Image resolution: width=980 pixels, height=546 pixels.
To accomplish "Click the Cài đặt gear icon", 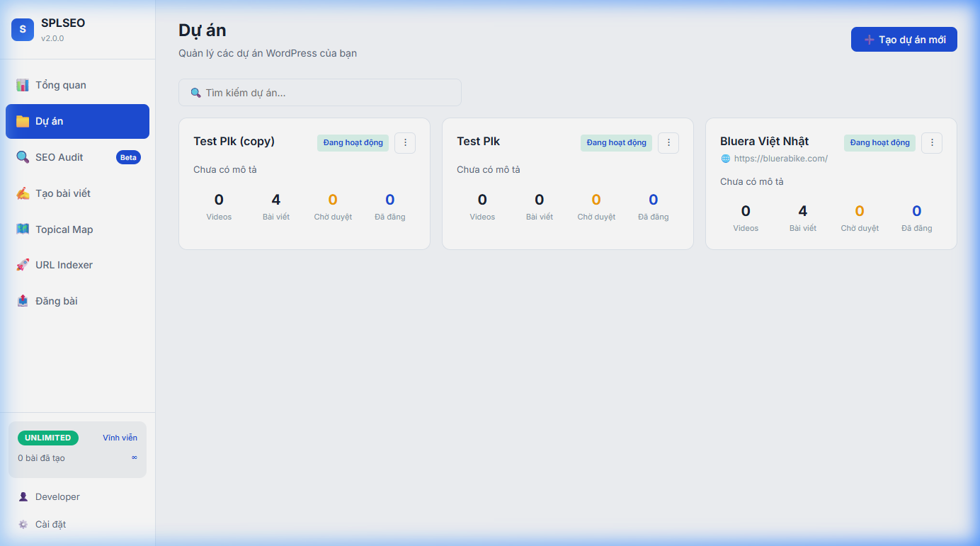I will tap(23, 525).
